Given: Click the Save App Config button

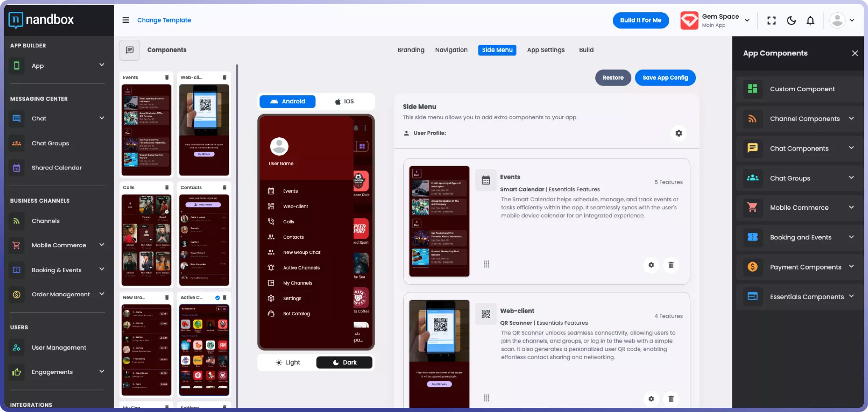Looking at the screenshot, I should click(664, 78).
